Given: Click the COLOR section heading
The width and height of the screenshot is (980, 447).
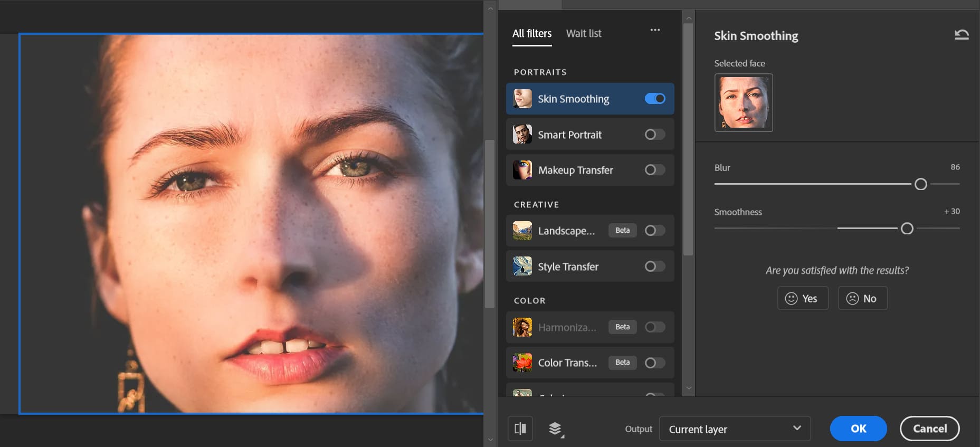Looking at the screenshot, I should (529, 301).
